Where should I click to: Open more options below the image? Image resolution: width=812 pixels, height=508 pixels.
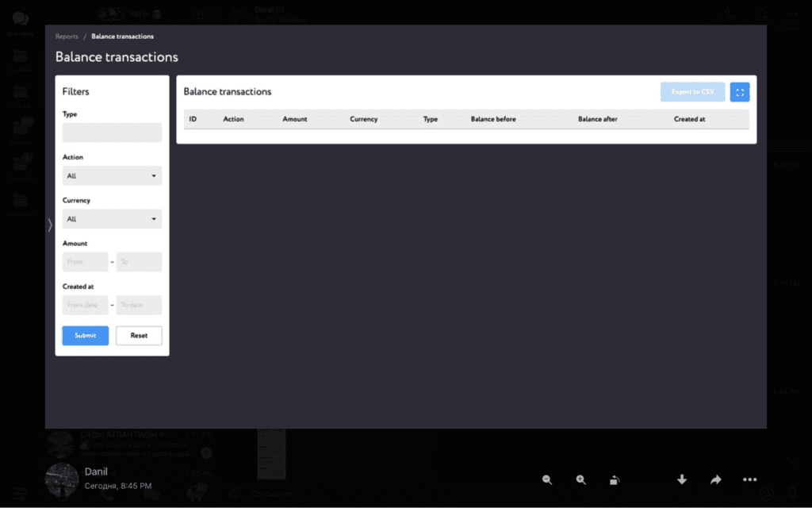749,479
